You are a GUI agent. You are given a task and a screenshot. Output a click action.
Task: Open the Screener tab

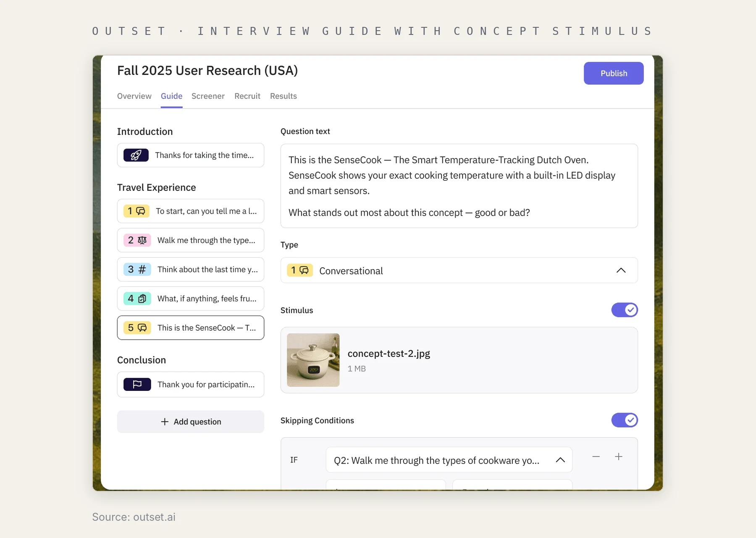(208, 96)
